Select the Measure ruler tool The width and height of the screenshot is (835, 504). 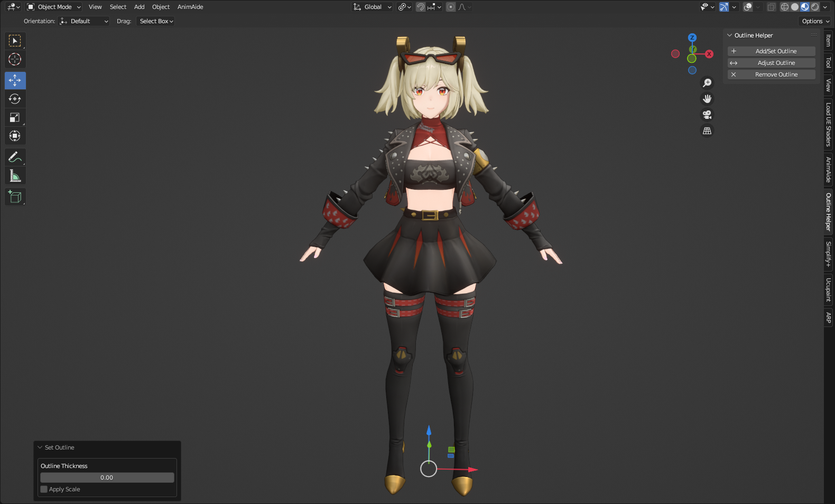pyautogui.click(x=15, y=175)
